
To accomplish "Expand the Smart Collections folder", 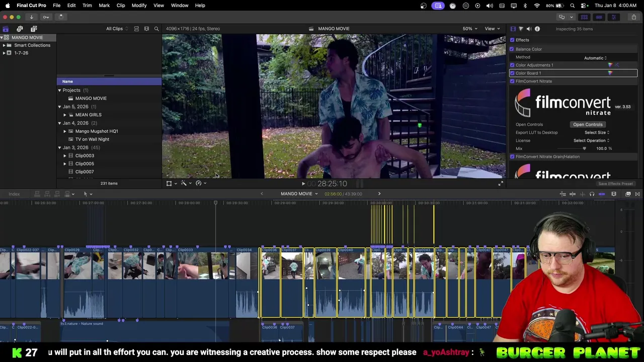I will tap(4, 45).
